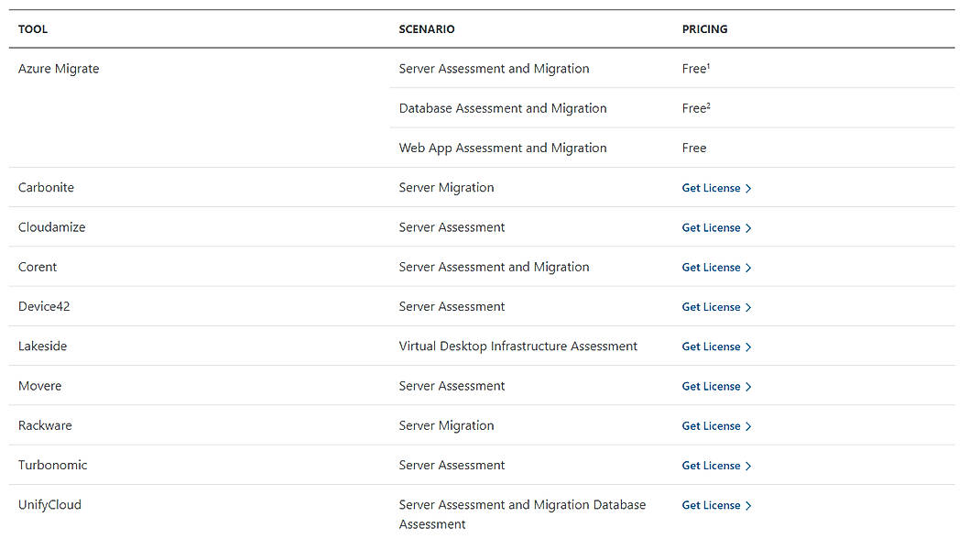The image size is (980, 539).
Task: Click Get License on the Corent row
Action: click(x=710, y=267)
